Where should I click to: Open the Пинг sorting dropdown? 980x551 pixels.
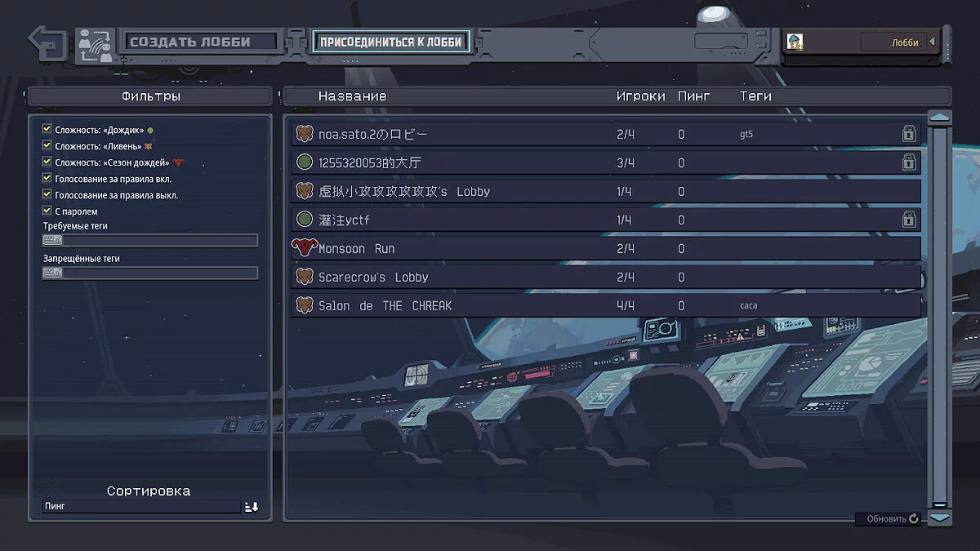click(142, 507)
